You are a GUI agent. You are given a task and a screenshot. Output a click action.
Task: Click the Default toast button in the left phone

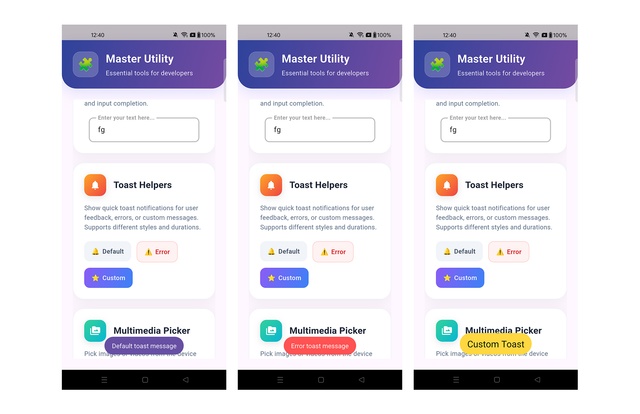point(108,252)
